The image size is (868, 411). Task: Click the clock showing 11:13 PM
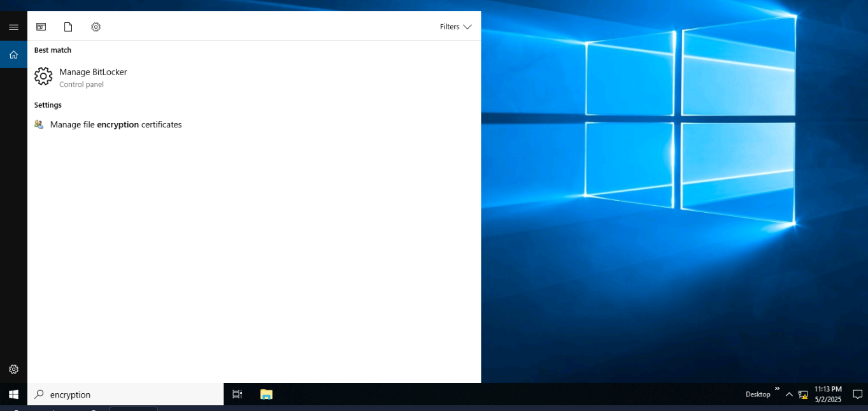pos(828,394)
